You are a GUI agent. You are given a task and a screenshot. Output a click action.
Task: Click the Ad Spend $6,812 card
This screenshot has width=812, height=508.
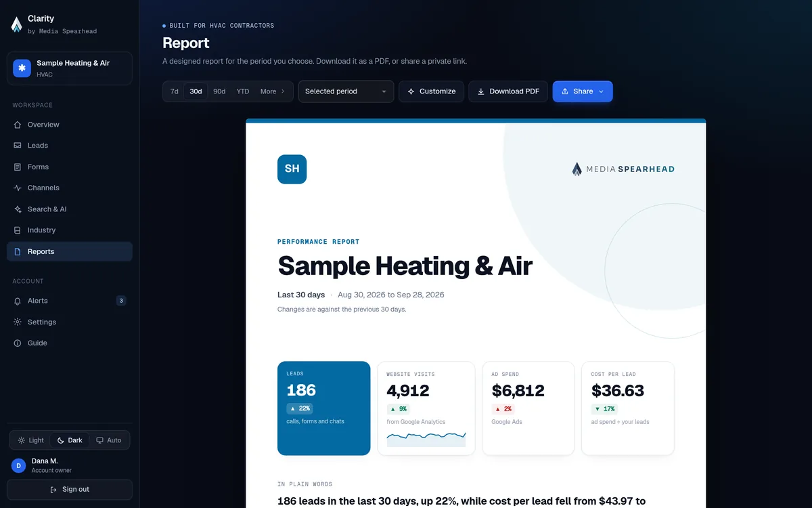[x=528, y=408]
